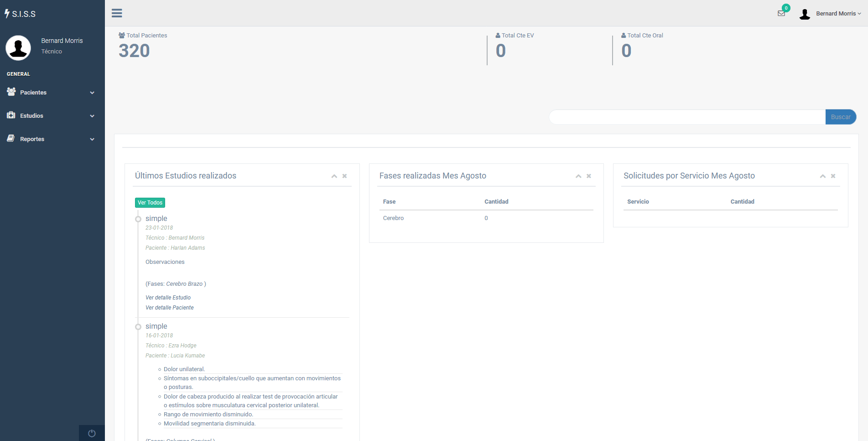Click the sidebar profile avatar picture
The width and height of the screenshot is (868, 441).
point(18,47)
